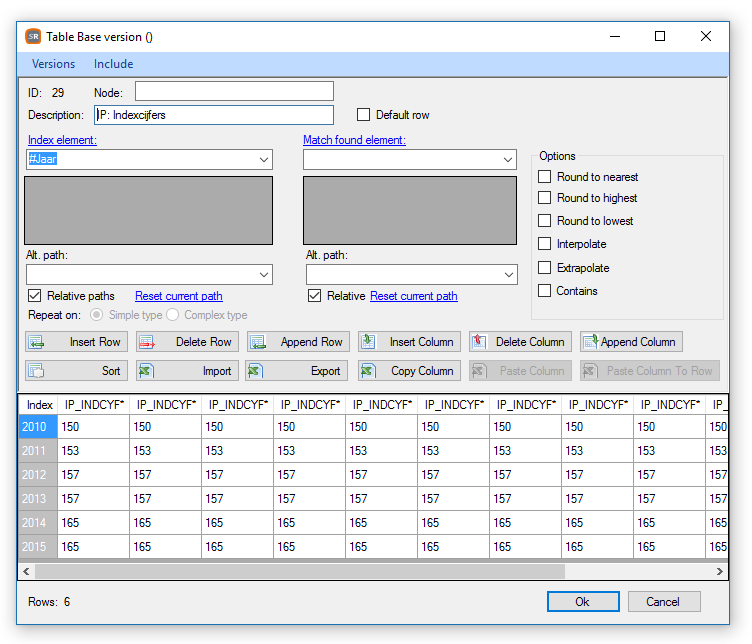Select the 2014 row header
The height and width of the screenshot is (644, 752).
tap(38, 523)
